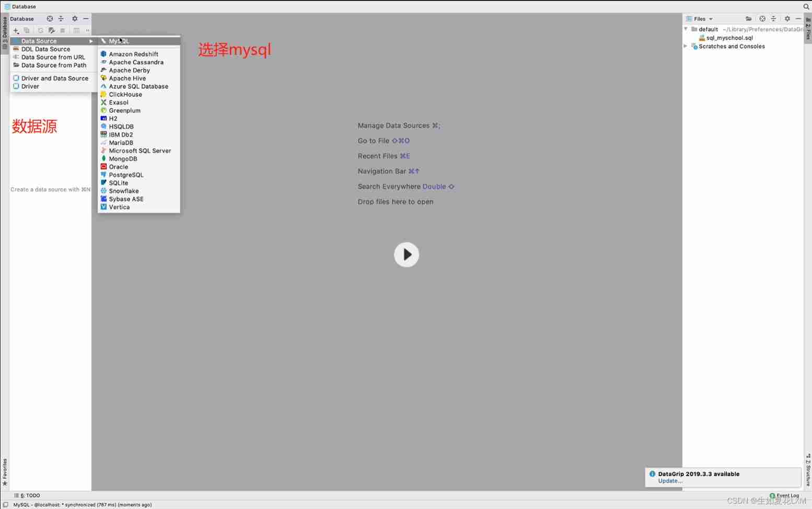812x509 pixels.
Task: Select Apache Hive data source
Action: pos(139,78)
